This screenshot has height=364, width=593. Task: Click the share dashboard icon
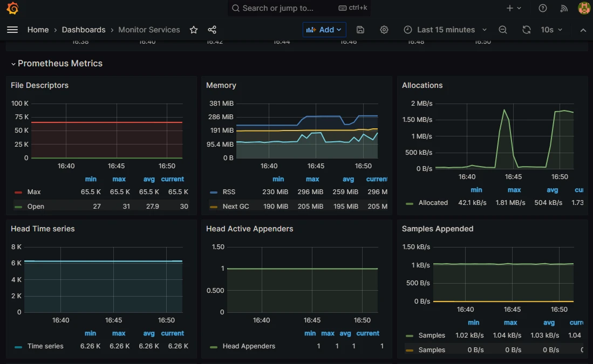212,30
